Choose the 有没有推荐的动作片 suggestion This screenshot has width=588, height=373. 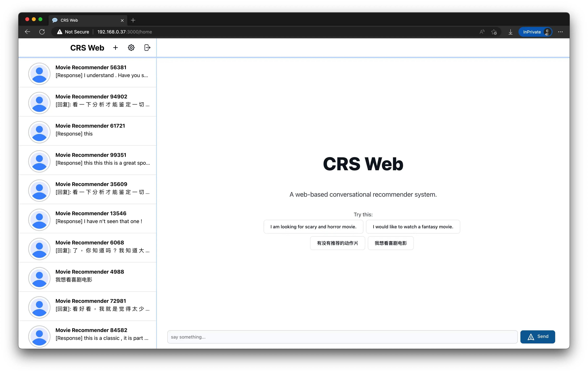coord(337,243)
